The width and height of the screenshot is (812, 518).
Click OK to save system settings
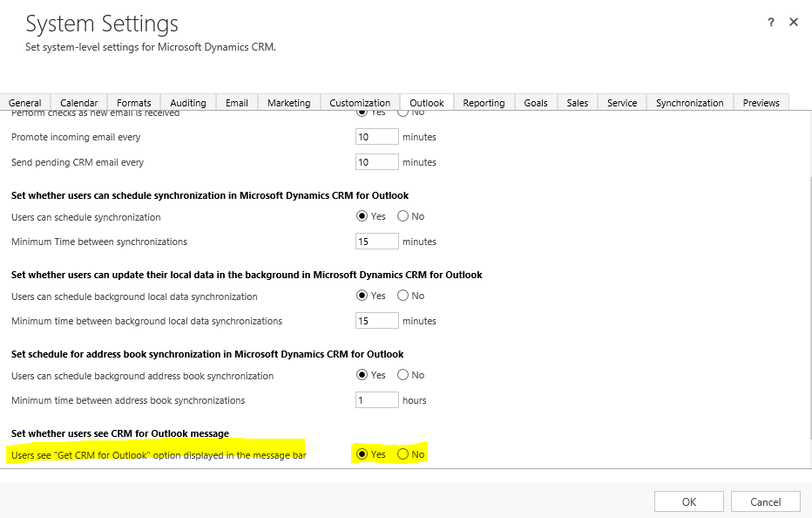coord(688,501)
